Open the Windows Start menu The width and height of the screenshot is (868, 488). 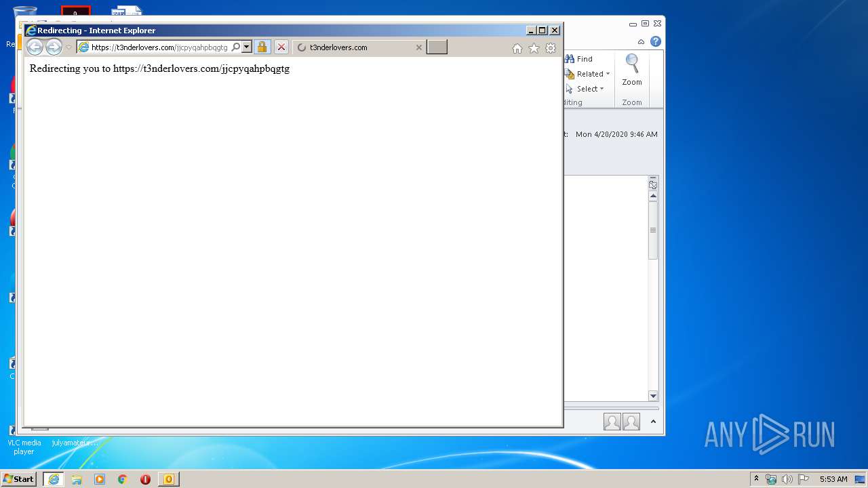(18, 479)
